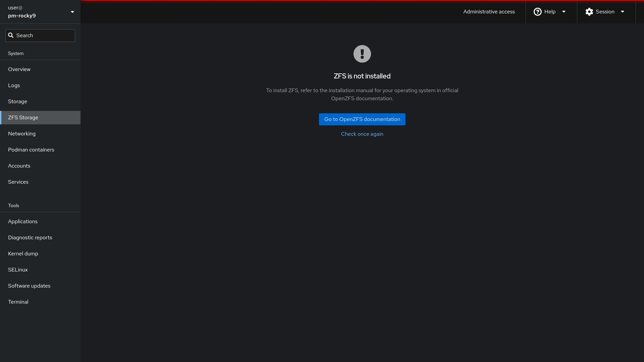Click the Help label in top bar
Viewport: 644px width, 362px height.
coord(550,12)
